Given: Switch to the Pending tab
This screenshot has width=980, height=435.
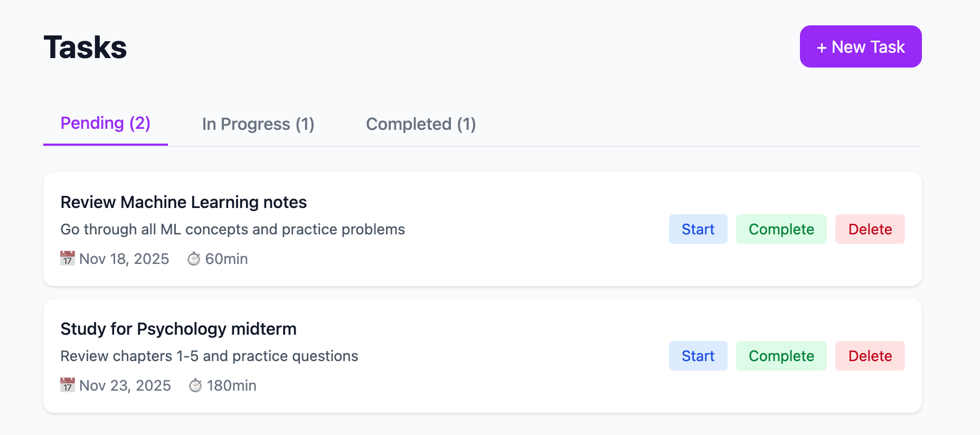Looking at the screenshot, I should coord(106,124).
